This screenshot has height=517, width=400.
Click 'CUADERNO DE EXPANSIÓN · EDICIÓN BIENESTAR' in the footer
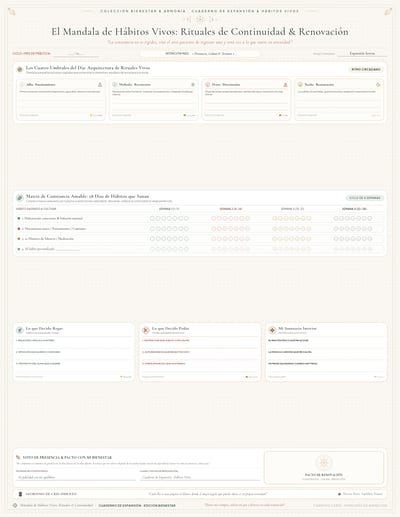click(137, 506)
